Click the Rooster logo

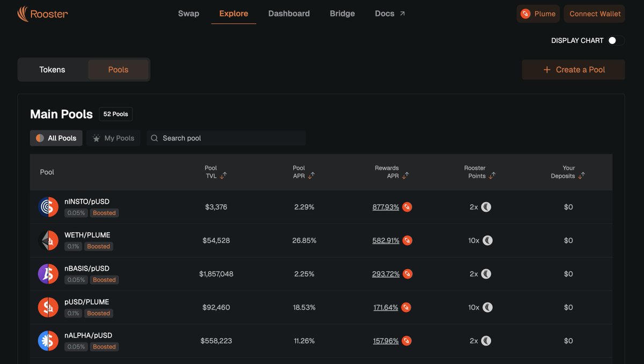(42, 14)
